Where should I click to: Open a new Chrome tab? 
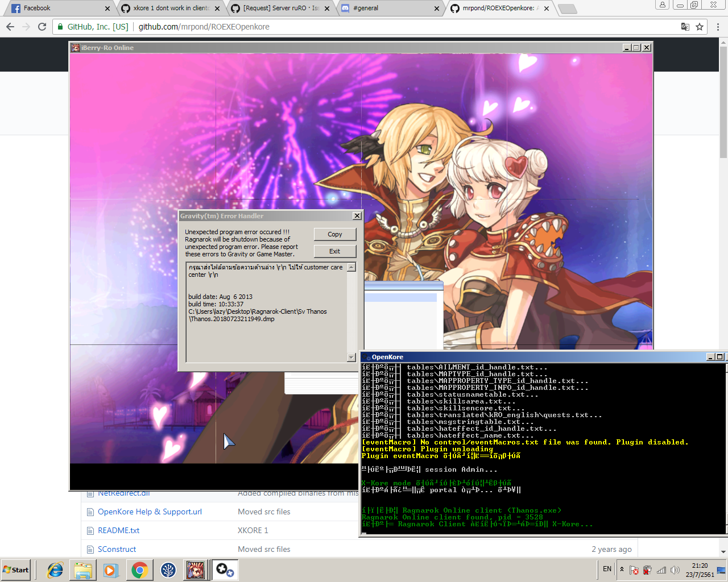568,9
